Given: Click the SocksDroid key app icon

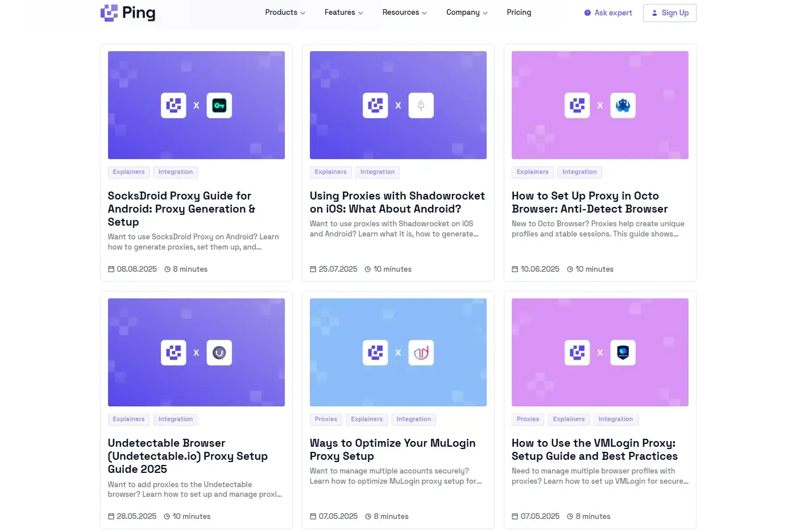Looking at the screenshot, I should [219, 105].
